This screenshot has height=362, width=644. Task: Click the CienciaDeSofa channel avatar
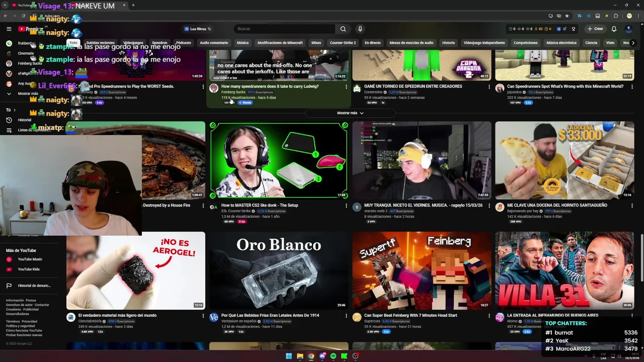click(x=71, y=317)
